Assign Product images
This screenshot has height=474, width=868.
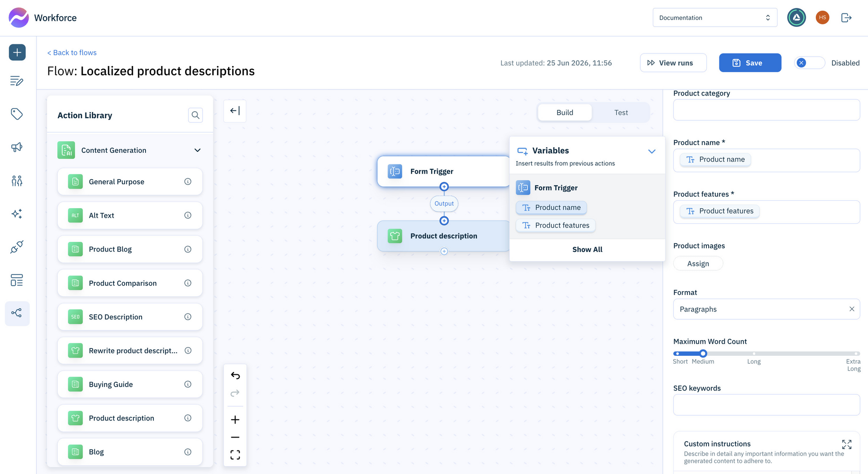pos(698,264)
